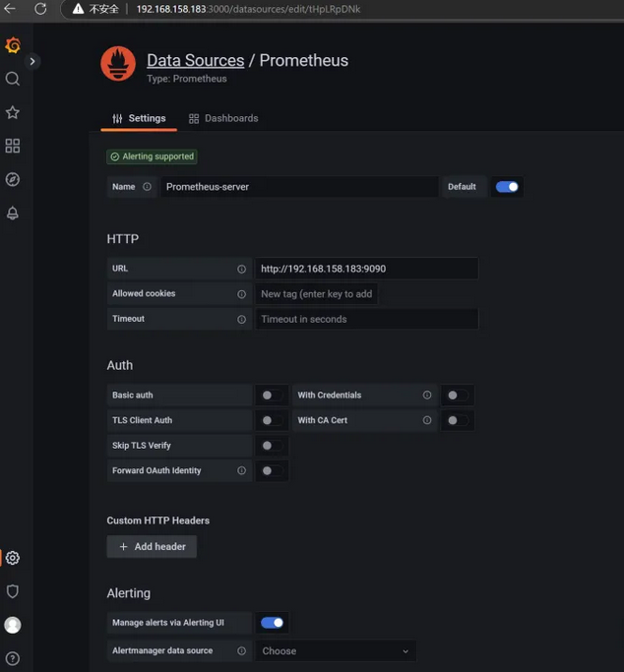The width and height of the screenshot is (624, 672).
Task: Enable the Forward OAuth Identity toggle
Action: [x=272, y=470]
